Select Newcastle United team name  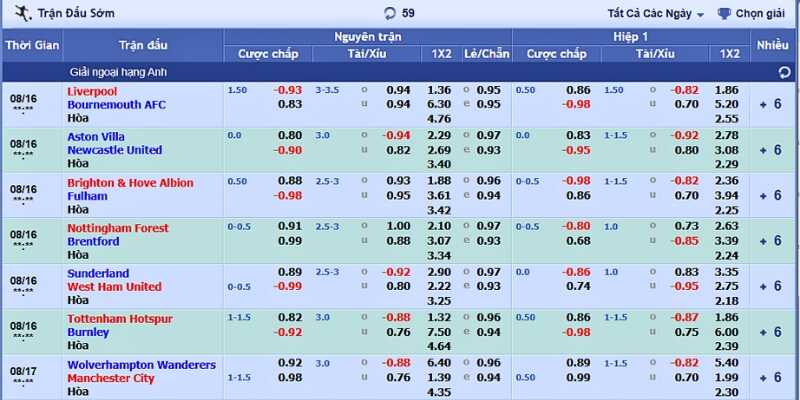point(115,150)
